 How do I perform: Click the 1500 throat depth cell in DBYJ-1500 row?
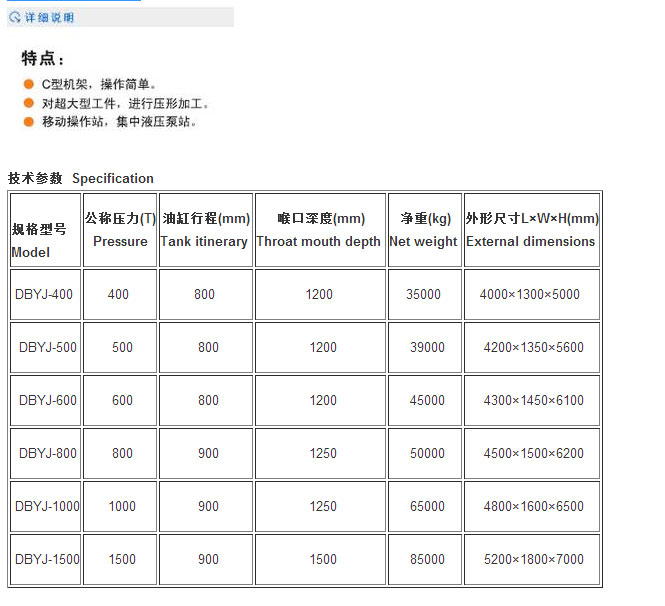[323, 559]
